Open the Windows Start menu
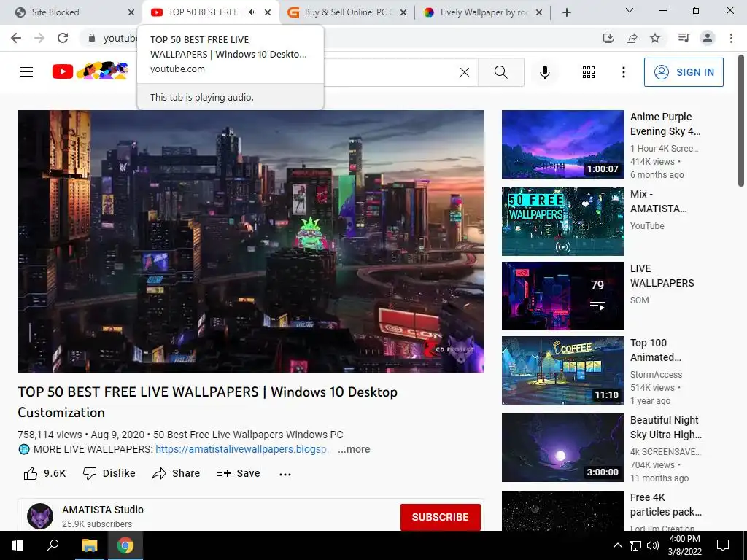The image size is (747, 560). [18, 545]
